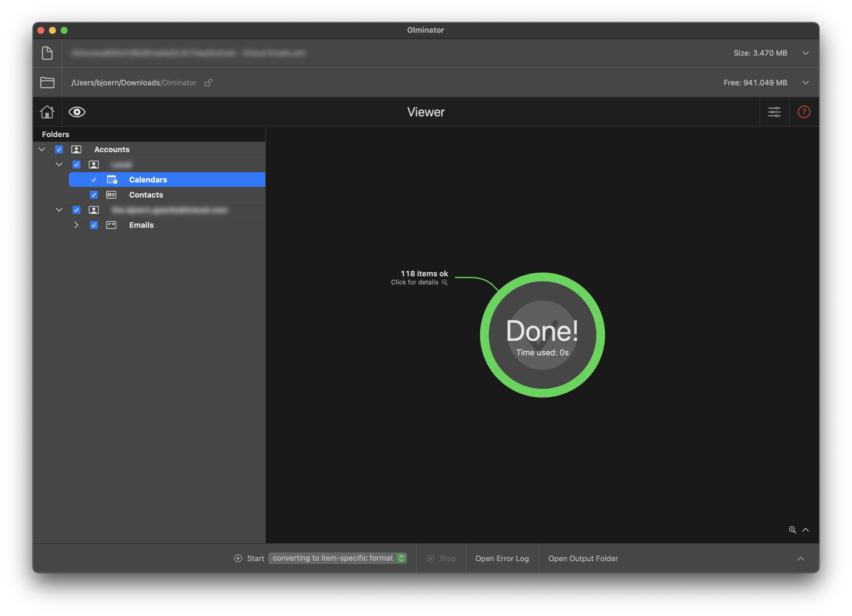Click the Folders panel header

[149, 134]
